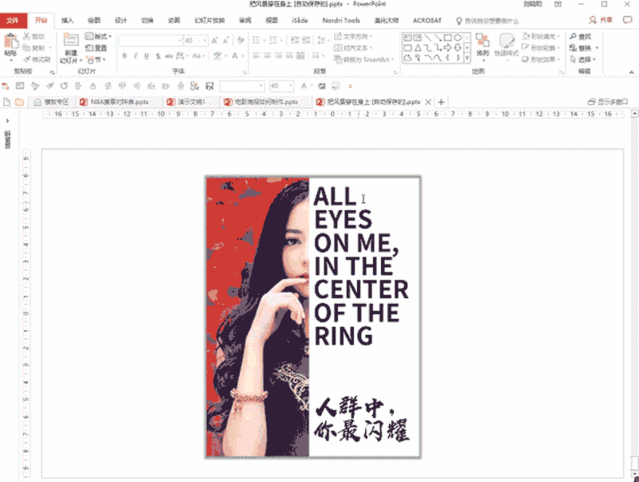The height and width of the screenshot is (482, 639).
Task: Expand the shapes gallery More arrow
Action: pos(467,59)
